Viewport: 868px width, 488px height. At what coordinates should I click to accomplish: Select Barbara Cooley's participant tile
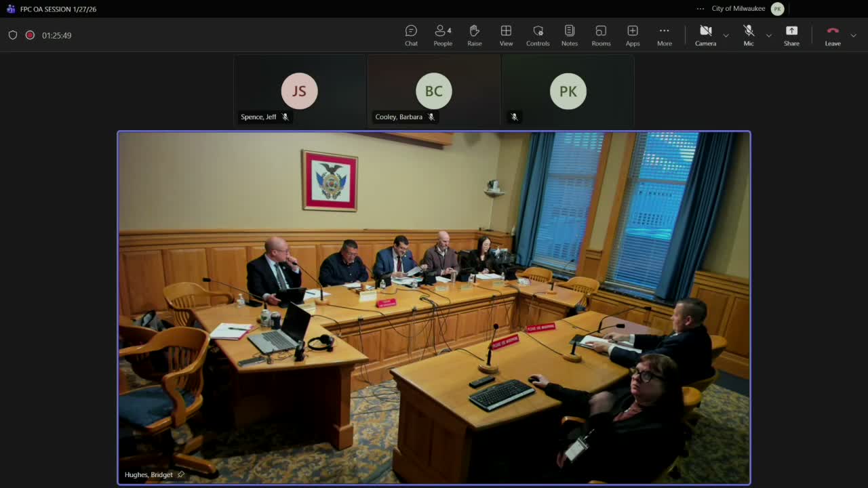click(x=434, y=91)
